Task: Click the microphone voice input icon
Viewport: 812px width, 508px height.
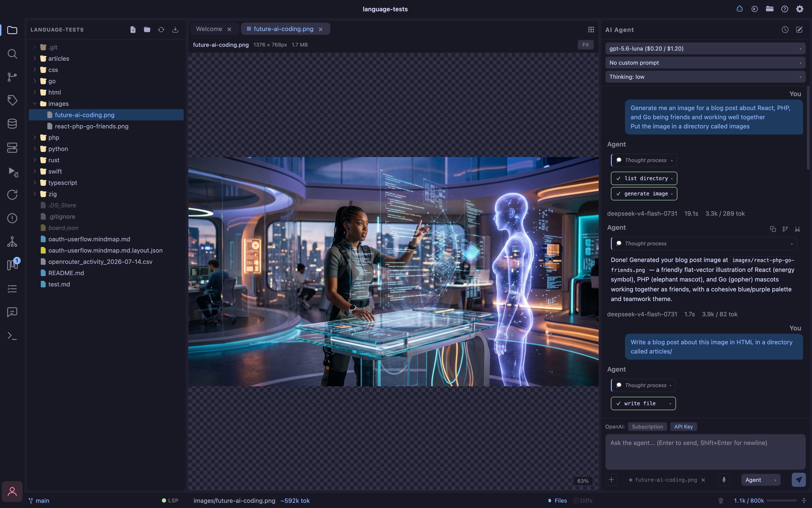Action: point(724,480)
